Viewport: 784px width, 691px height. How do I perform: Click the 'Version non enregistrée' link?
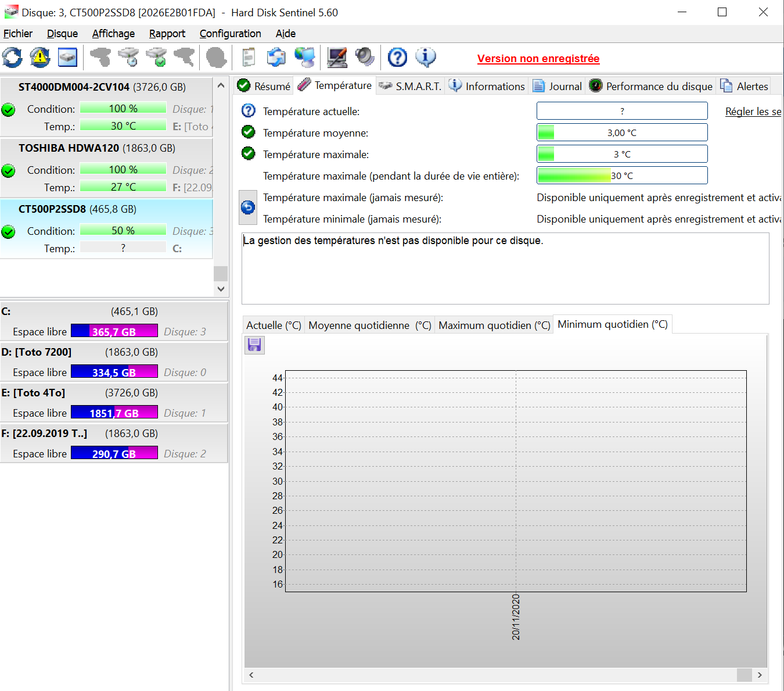point(538,59)
